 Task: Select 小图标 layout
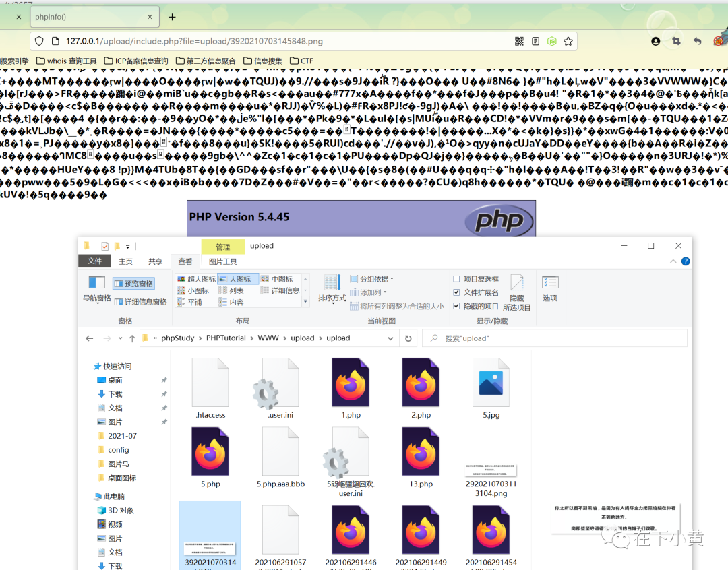pyautogui.click(x=193, y=290)
